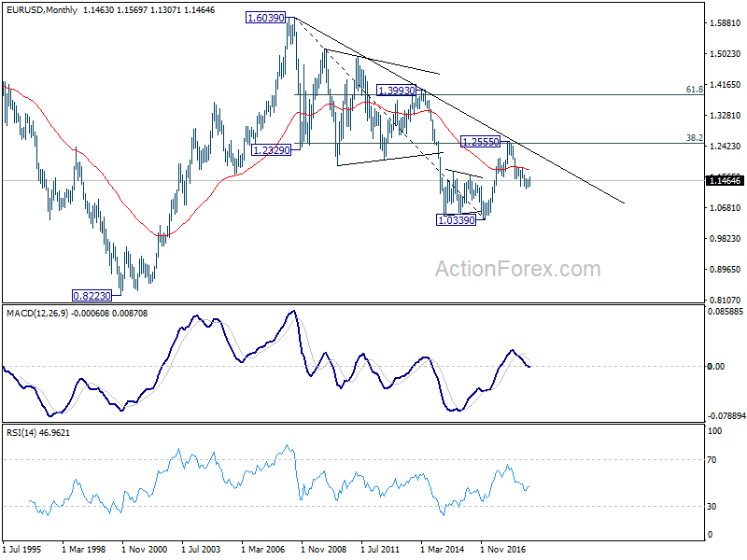Select the 1.25550 price label
Screen dimensions: 747x560
click(x=480, y=142)
